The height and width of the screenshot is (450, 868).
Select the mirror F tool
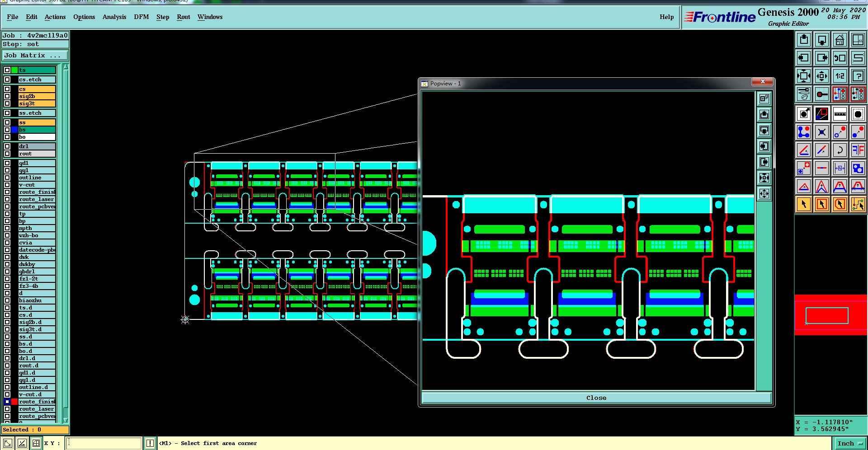click(858, 150)
